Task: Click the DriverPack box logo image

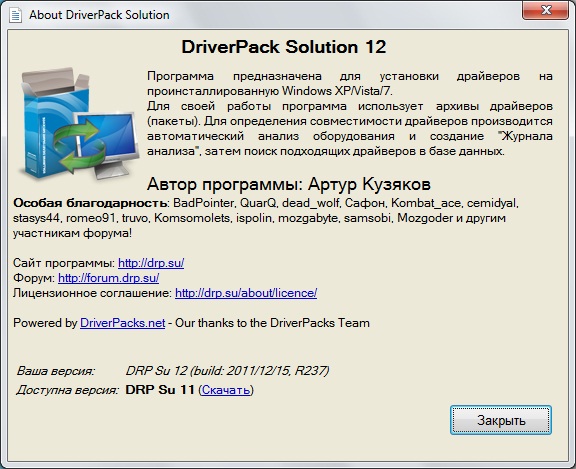Action: [x=79, y=123]
